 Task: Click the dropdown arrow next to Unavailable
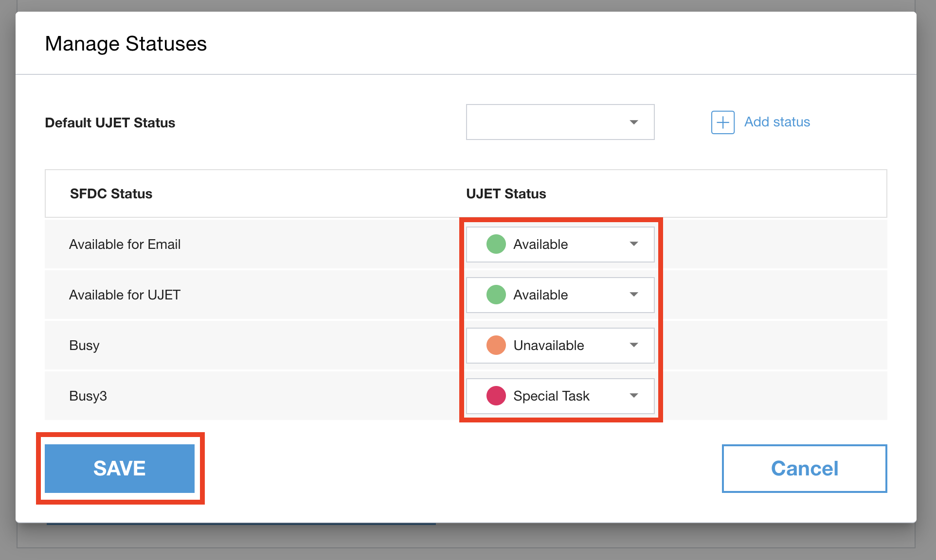point(633,345)
